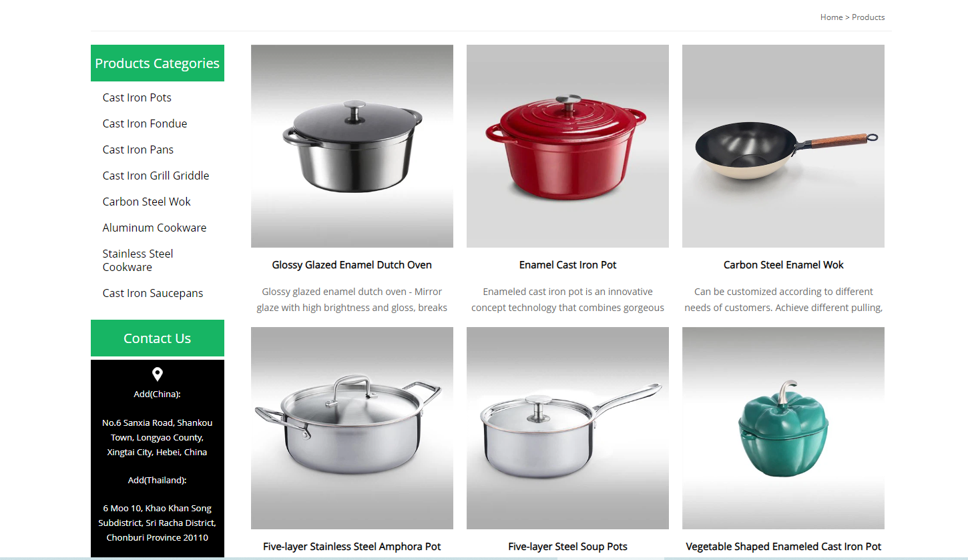968x560 pixels.
Task: Click the Contact Us header button
Action: click(158, 338)
